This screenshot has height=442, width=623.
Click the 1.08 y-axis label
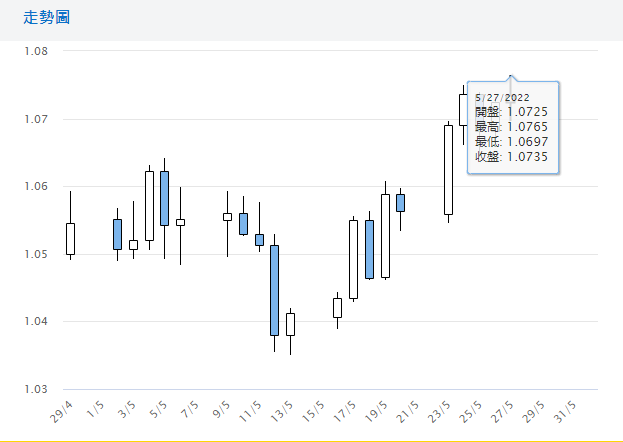[x=37, y=51]
